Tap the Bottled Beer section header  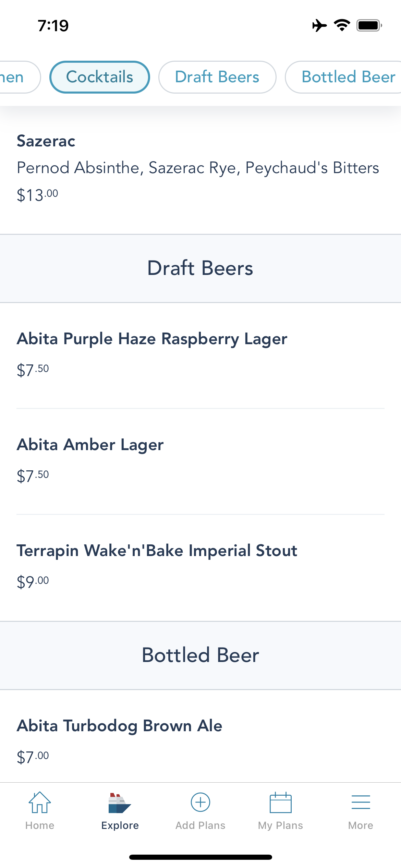tap(200, 655)
